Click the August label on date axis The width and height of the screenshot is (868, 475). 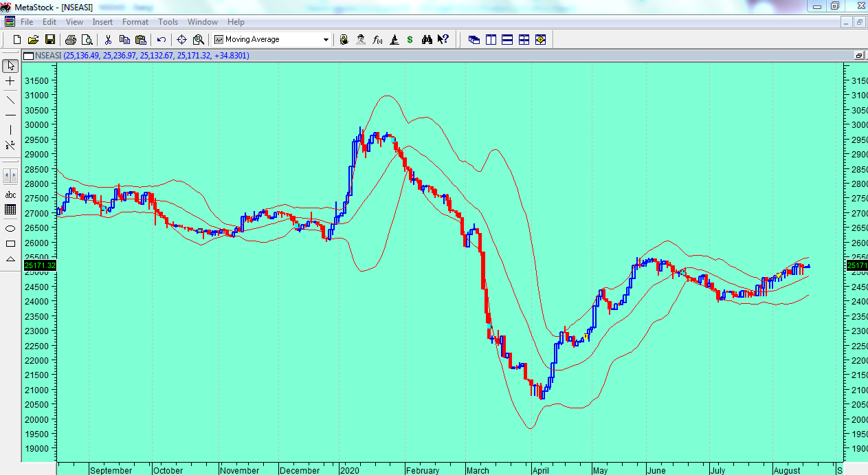click(x=787, y=470)
